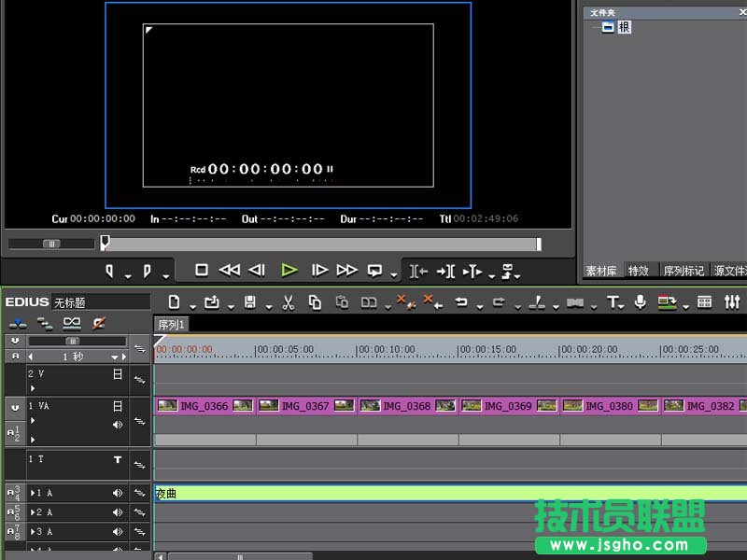The image size is (747, 560).
Task: Toggle insert/overwrite mode icon
Action: [18, 324]
